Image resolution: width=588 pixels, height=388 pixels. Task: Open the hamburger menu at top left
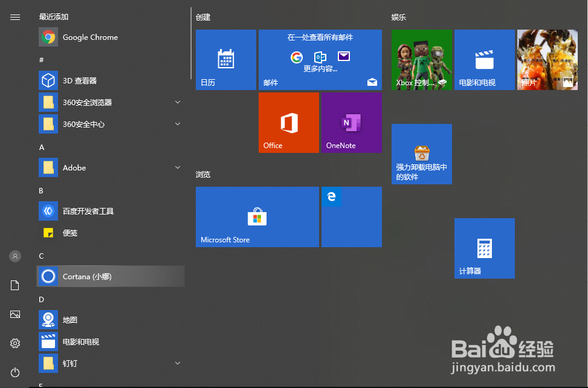15,18
